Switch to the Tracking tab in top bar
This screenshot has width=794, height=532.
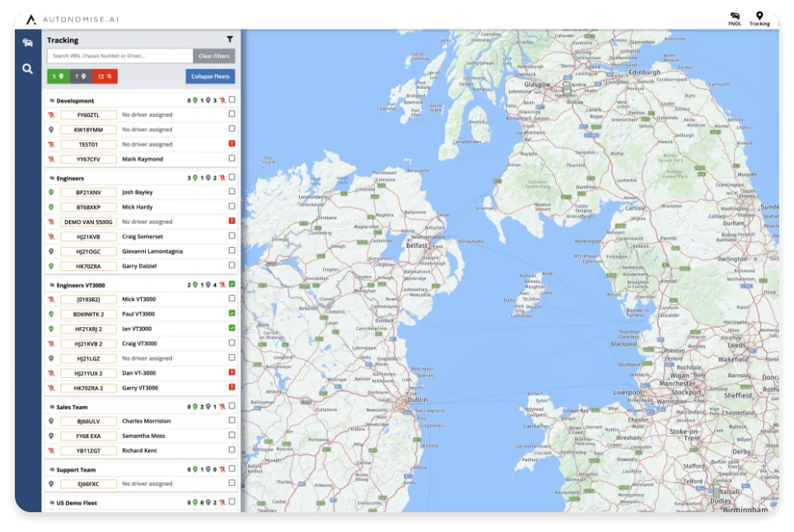759,18
